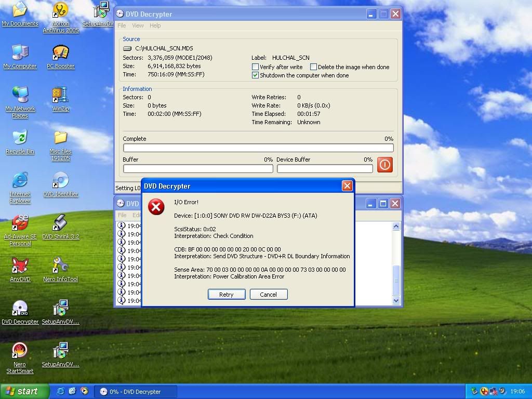Click the Sense Area hex bytes line
The image size is (532, 399).
pos(260,270)
